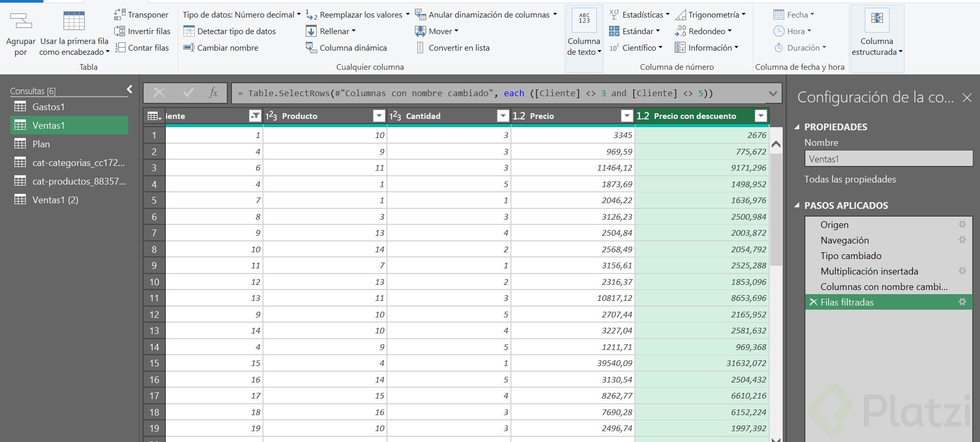This screenshot has width=980, height=442.
Task: Click the fx formula button
Action: click(213, 93)
